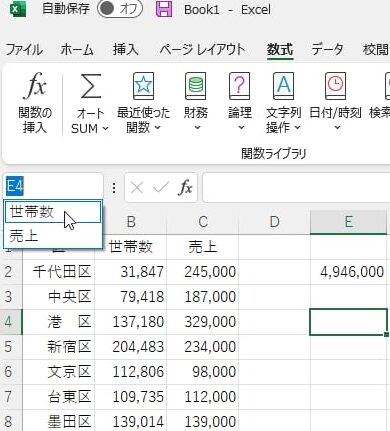390x431 pixels.
Task: Click the cell with value 109,735
Action: tap(131, 397)
